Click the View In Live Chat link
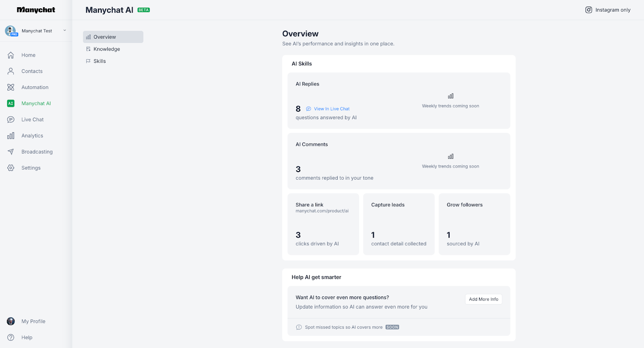This screenshot has width=644, height=348. pos(332,109)
